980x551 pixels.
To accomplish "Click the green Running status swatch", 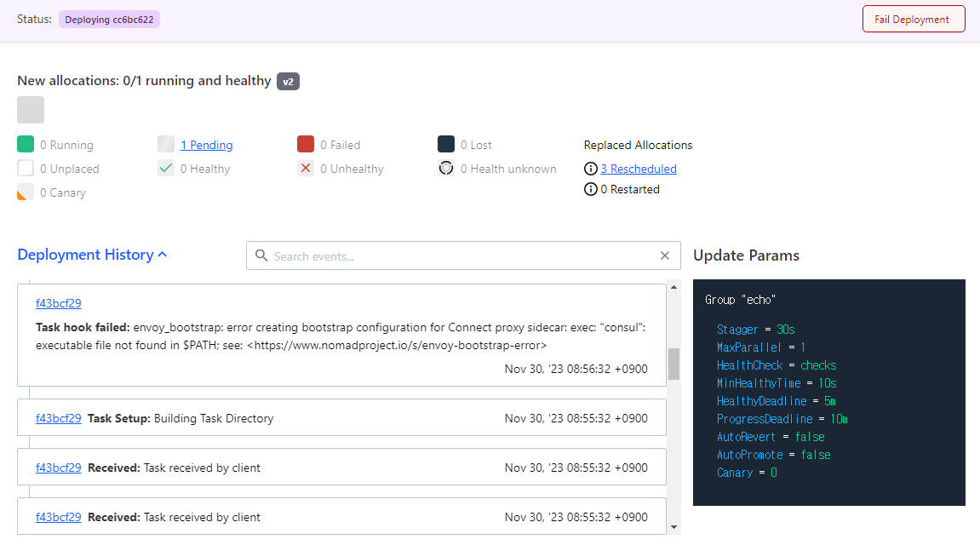I will [x=25, y=145].
